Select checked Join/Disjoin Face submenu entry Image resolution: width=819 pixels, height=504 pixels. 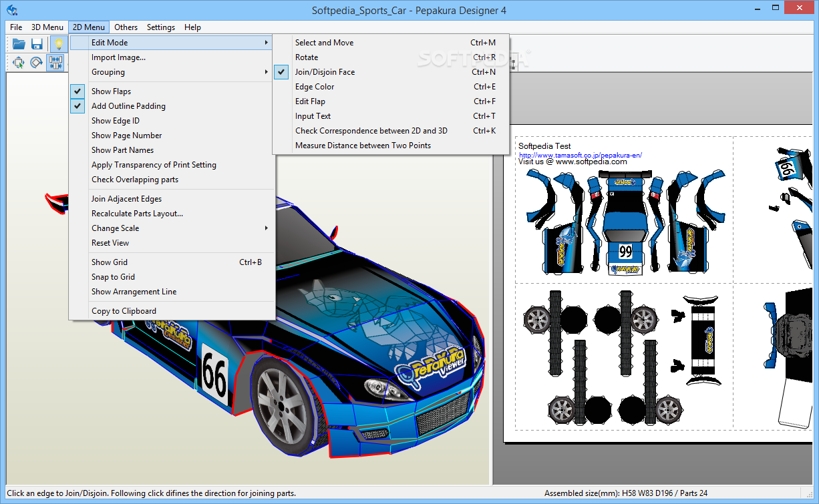[x=391, y=72]
